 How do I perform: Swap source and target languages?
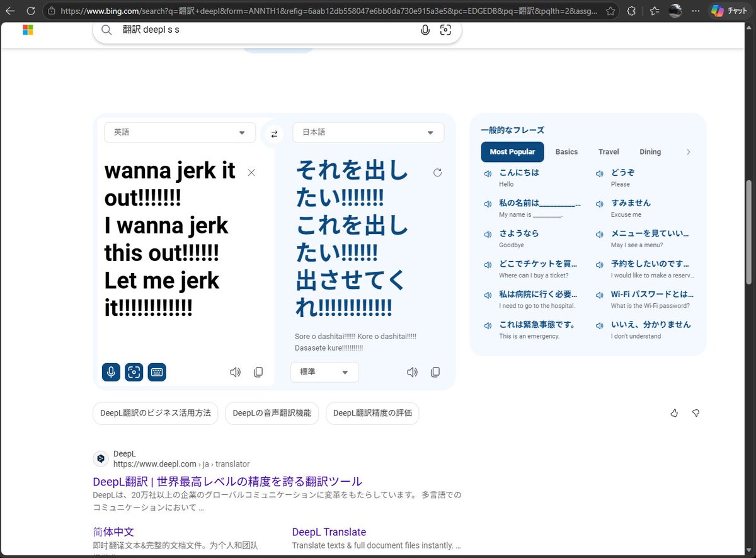coord(274,134)
